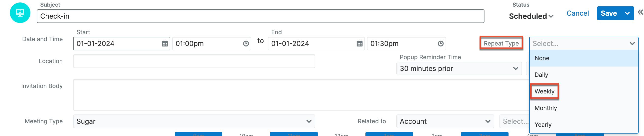Open the end date calendar picker
Image resolution: width=644 pixels, height=136 pixels.
359,44
